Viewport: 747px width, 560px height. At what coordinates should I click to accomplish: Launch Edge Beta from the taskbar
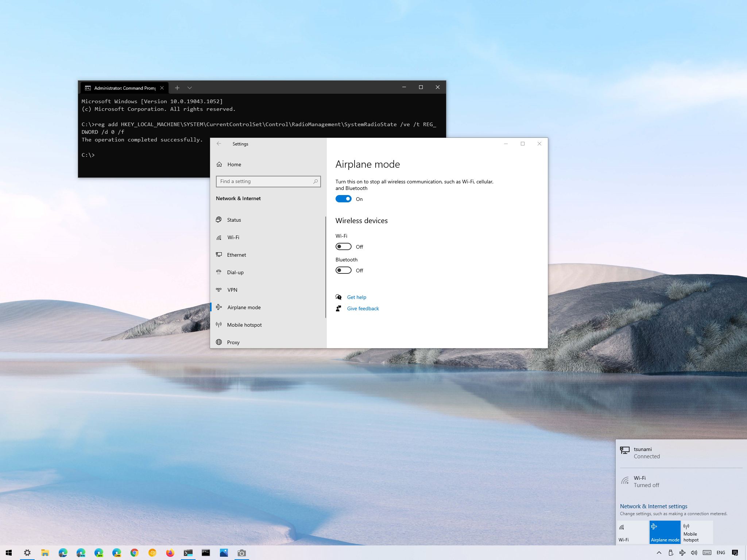coord(81,553)
